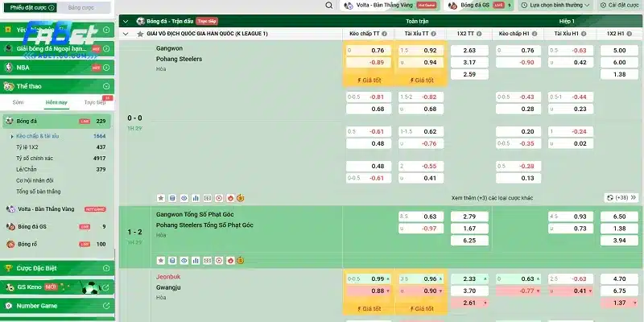Click info icon next to Kèo chấp TT
The width and height of the screenshot is (644, 322).
coord(386,34)
